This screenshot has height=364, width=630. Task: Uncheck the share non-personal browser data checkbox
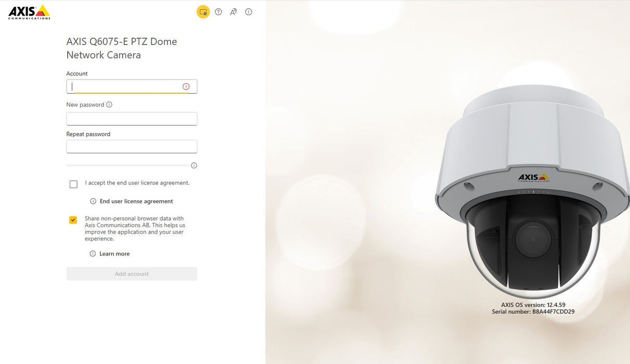[73, 220]
